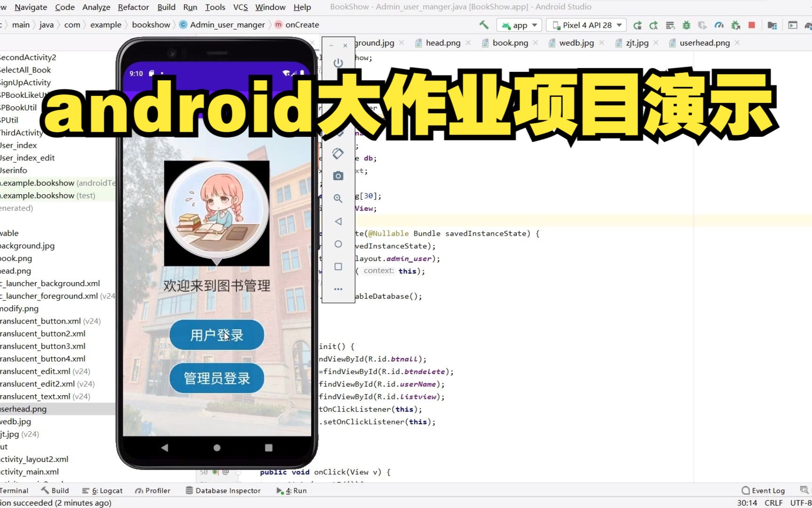The image size is (812, 508).
Task: Tap the girl avatar image in emulator
Action: pyautogui.click(x=217, y=214)
